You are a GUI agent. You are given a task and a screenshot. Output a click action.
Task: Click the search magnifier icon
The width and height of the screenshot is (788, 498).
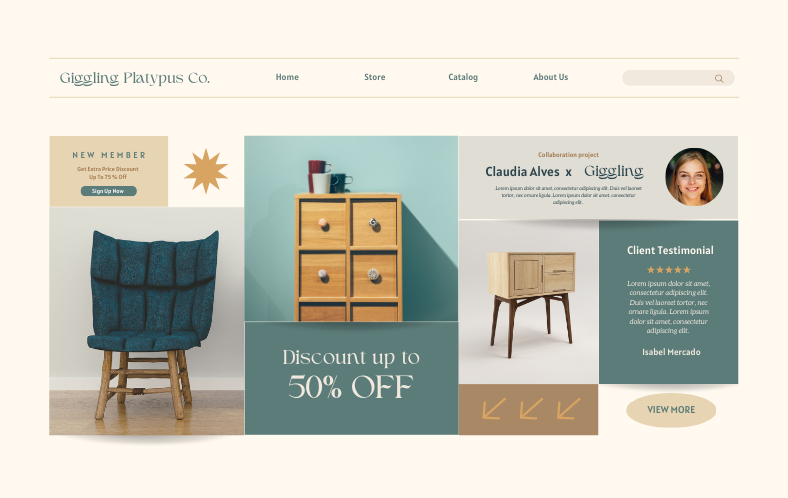click(x=719, y=78)
